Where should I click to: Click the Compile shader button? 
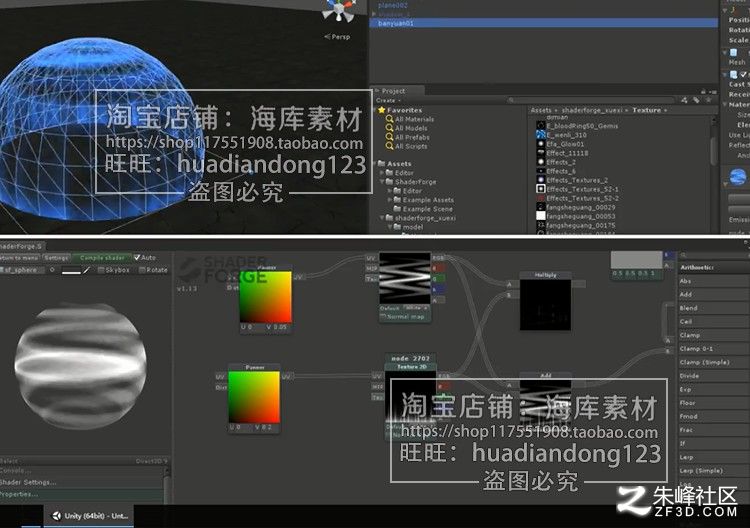[x=102, y=257]
